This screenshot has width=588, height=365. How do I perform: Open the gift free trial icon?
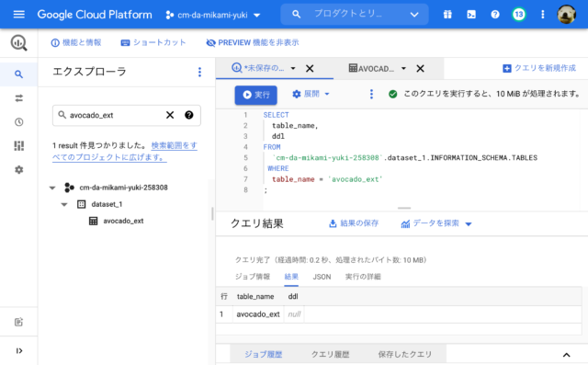pos(447,15)
